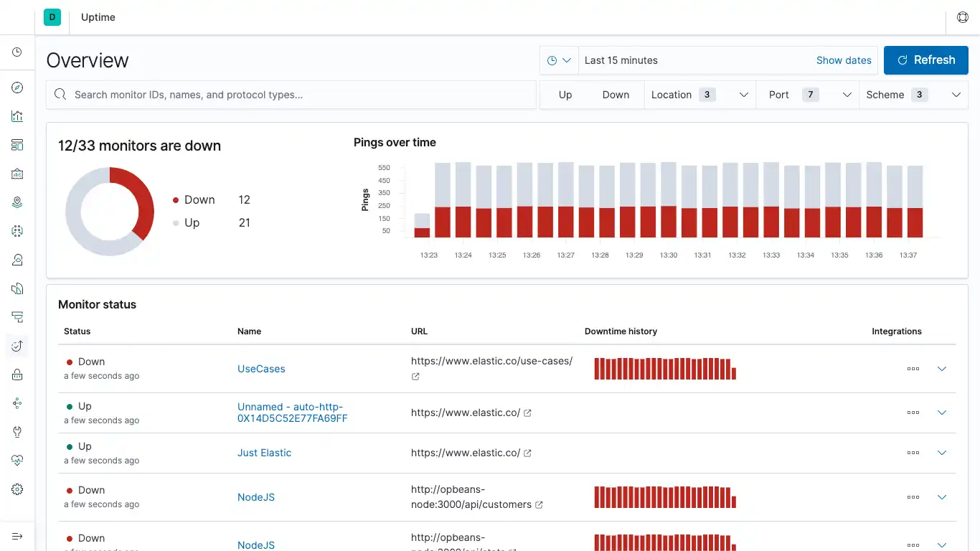Viewport: 980px width, 551px height.
Task: Open Discover from the sidebar compass icon
Action: pos(17,88)
